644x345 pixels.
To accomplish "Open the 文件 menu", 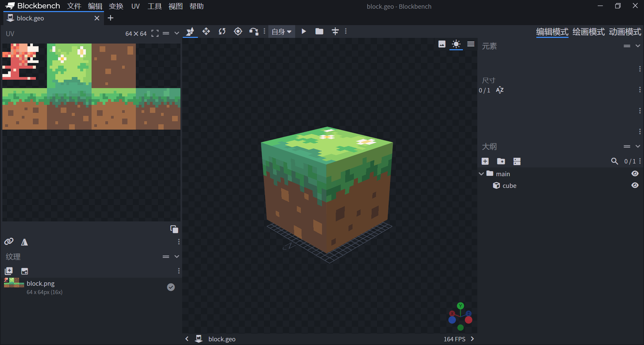I will tap(74, 6).
